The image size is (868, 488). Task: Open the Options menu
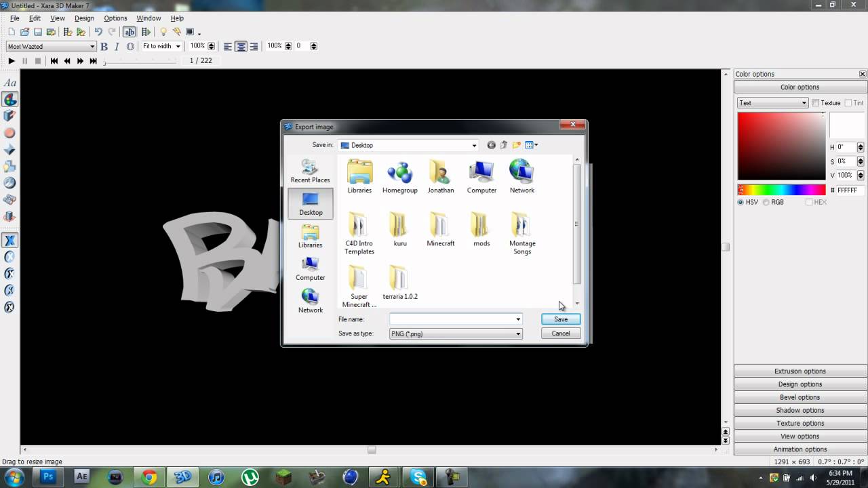[115, 18]
